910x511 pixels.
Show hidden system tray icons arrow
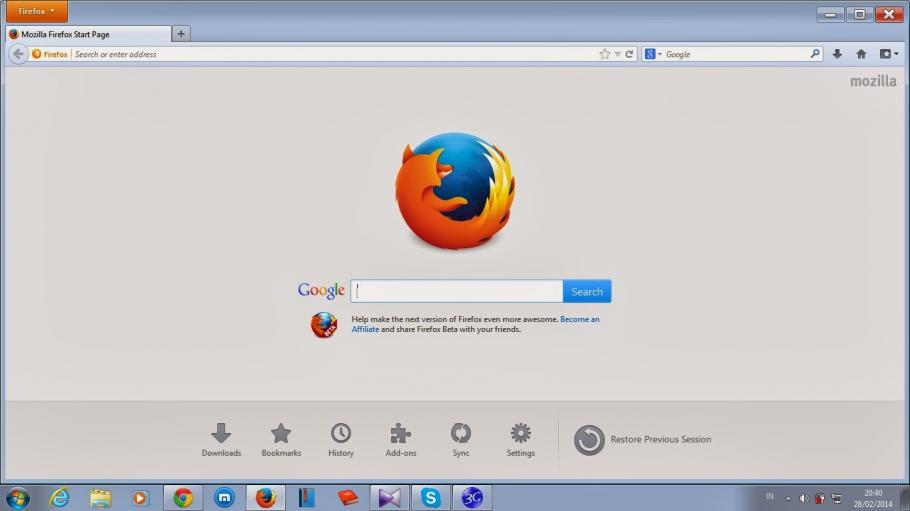click(x=788, y=498)
